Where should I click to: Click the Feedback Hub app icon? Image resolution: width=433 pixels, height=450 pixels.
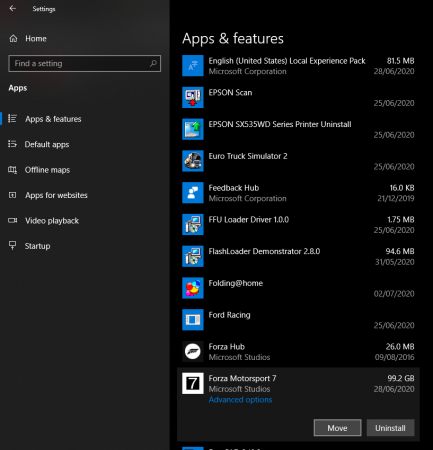point(193,193)
